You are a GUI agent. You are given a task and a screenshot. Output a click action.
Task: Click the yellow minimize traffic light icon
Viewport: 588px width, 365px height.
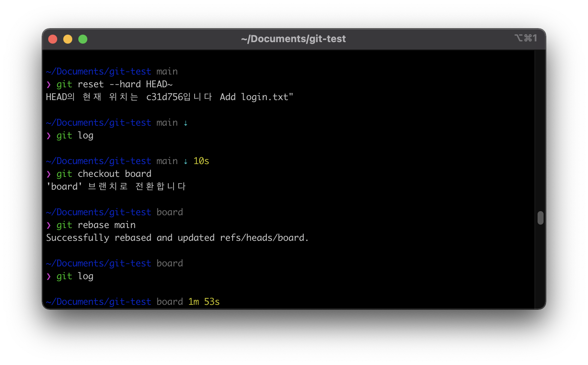click(68, 39)
